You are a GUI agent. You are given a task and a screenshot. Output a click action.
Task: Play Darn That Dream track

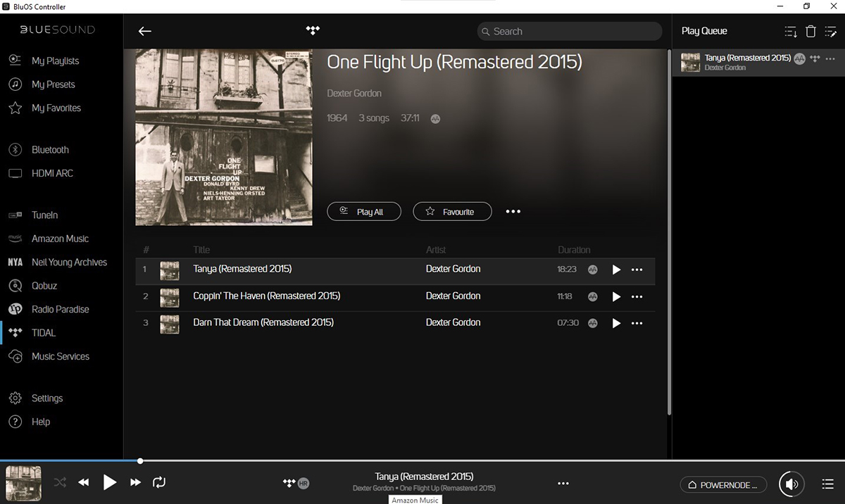pos(616,323)
